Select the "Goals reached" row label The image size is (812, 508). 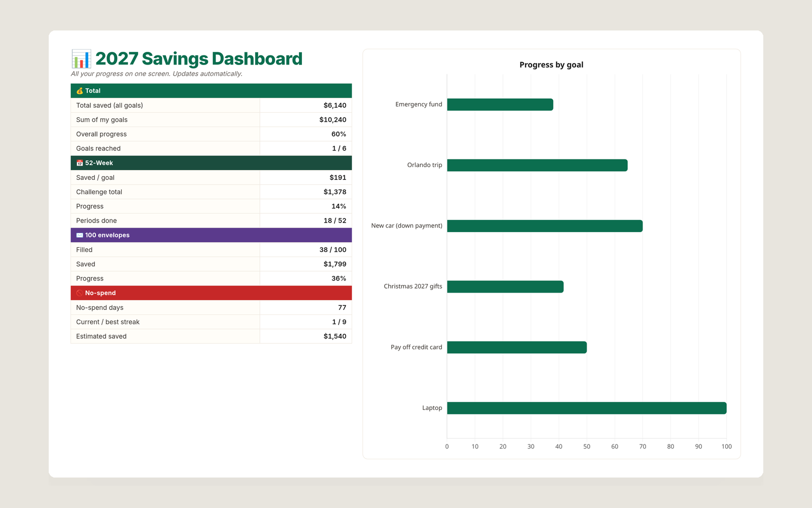click(98, 148)
